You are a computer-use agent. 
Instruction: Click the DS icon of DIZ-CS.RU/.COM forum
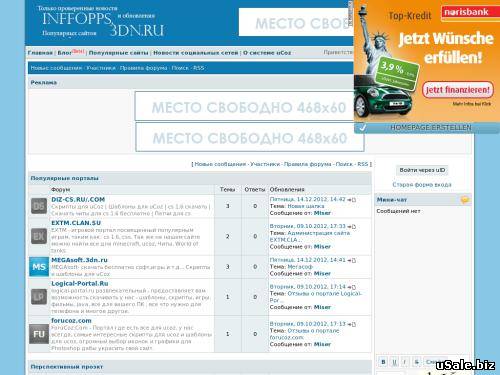[x=39, y=206]
